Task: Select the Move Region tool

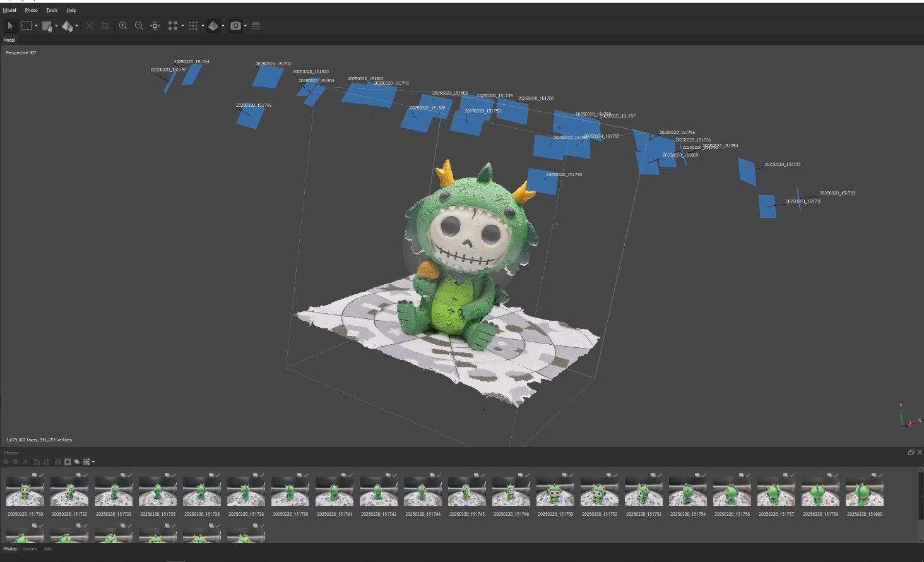Action: [x=47, y=26]
